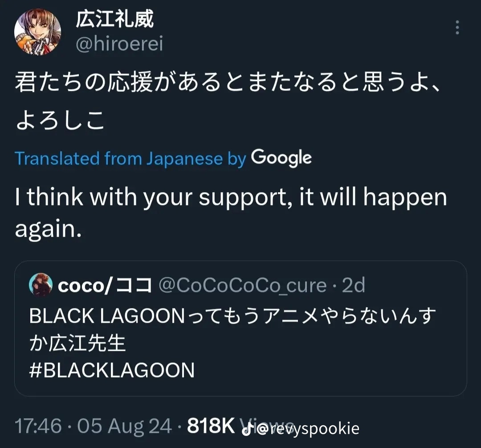The height and width of the screenshot is (448, 481).
Task: Open the author's profile avatar
Action: (37, 32)
